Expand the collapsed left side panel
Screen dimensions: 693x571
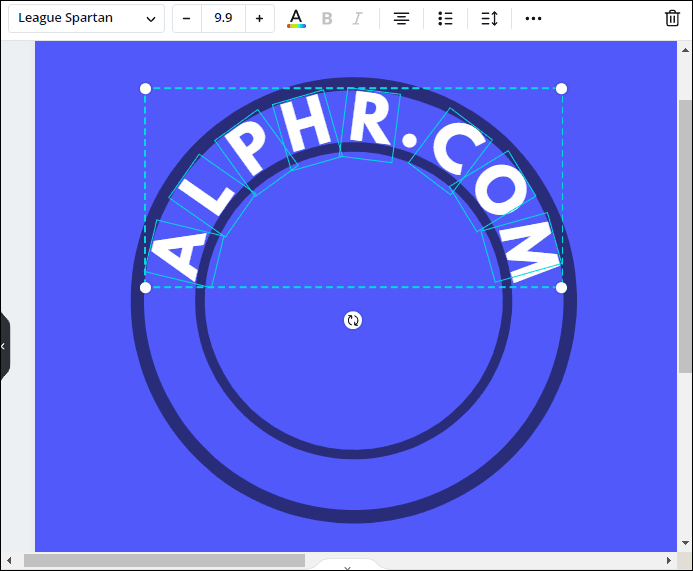click(4, 346)
